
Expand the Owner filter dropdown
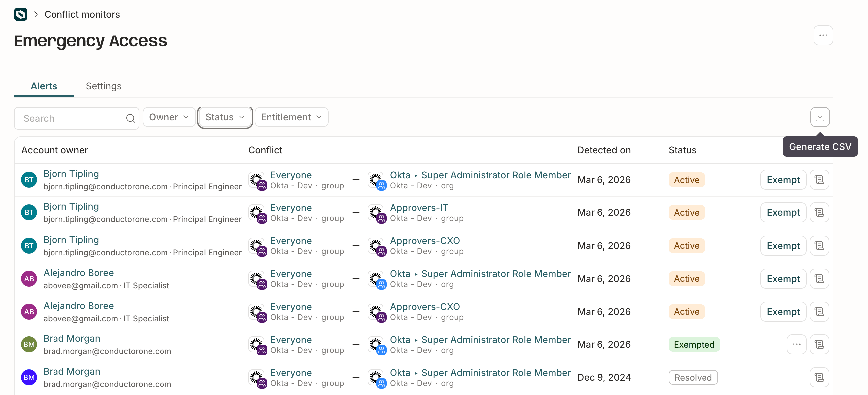(x=169, y=117)
